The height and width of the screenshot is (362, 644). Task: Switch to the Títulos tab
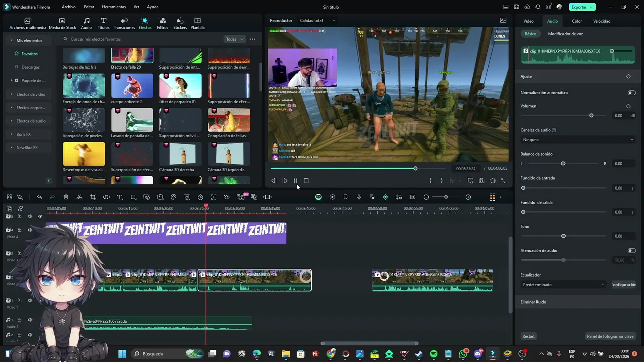click(103, 24)
